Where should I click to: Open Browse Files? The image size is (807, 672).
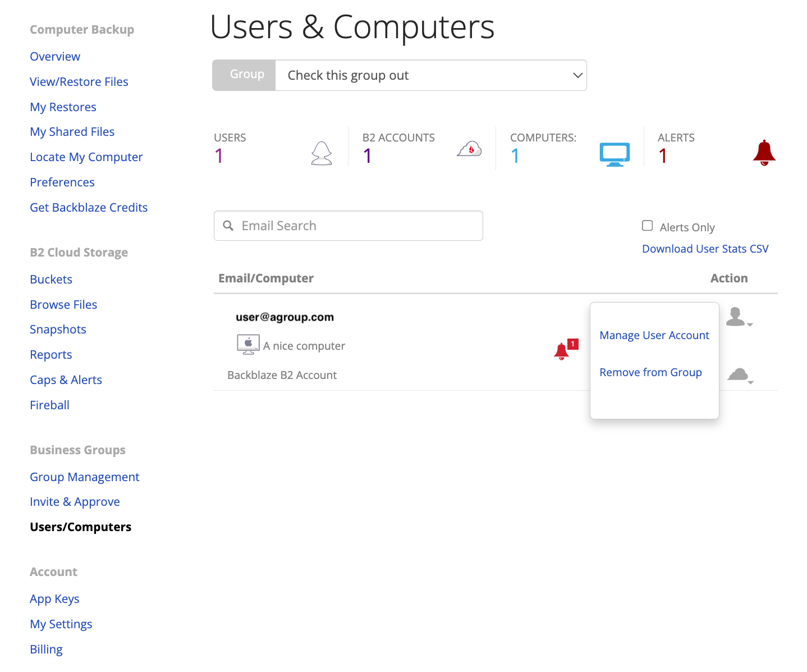63,305
